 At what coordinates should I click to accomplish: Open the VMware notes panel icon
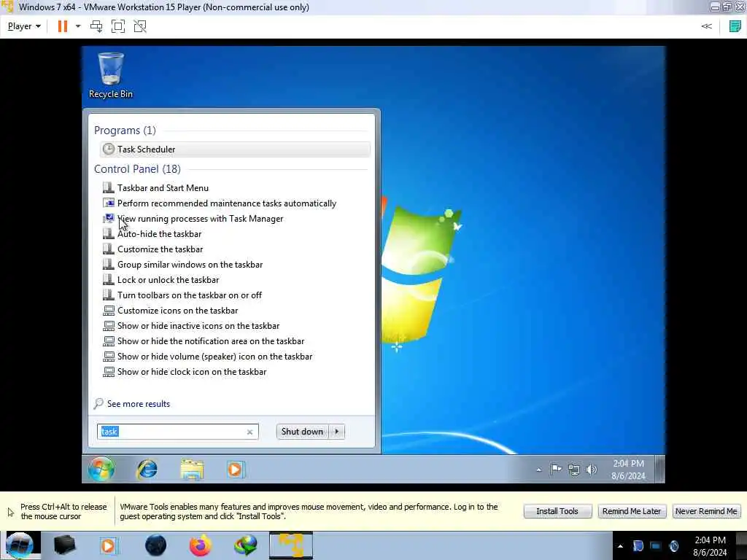click(x=735, y=26)
